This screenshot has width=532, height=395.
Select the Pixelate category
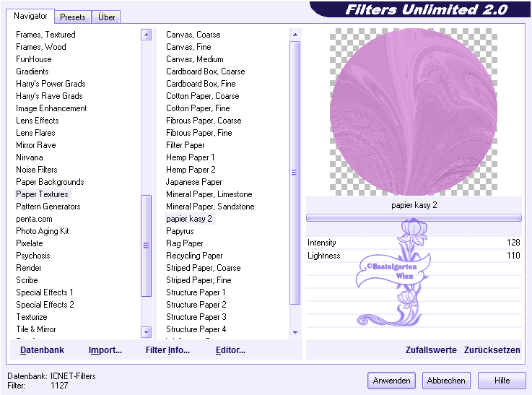pyautogui.click(x=30, y=243)
